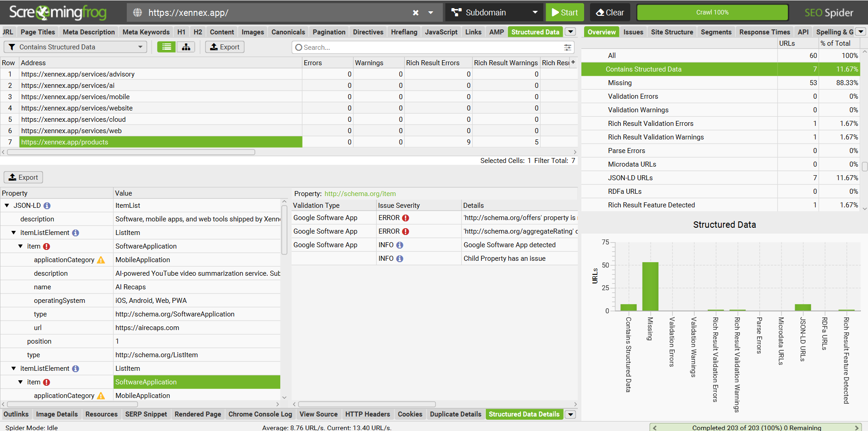Show more bottom tabs dropdown arrow

[571, 414]
